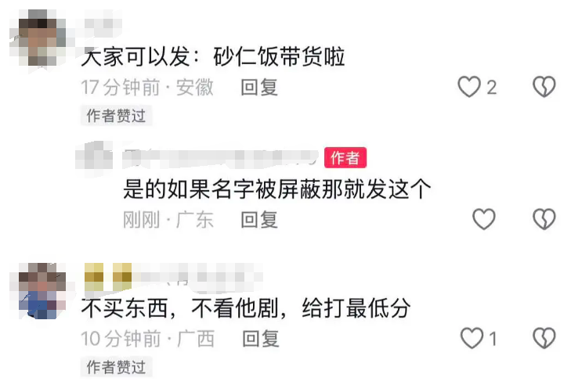The height and width of the screenshot is (392, 571).
Task: Open the profile avatar of the 安徽 commenter
Action: tap(38, 38)
